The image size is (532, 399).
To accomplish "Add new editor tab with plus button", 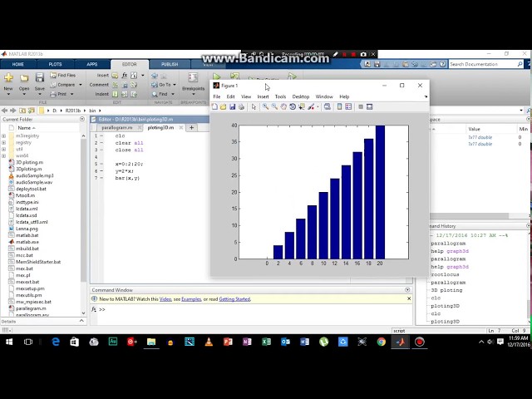I will click(191, 127).
